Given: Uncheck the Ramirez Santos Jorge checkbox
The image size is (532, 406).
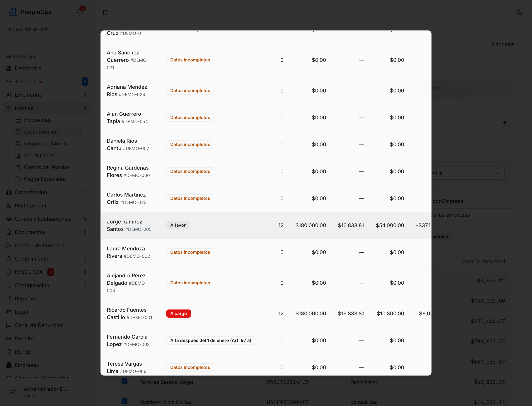Looking at the screenshot, I should point(125,381).
